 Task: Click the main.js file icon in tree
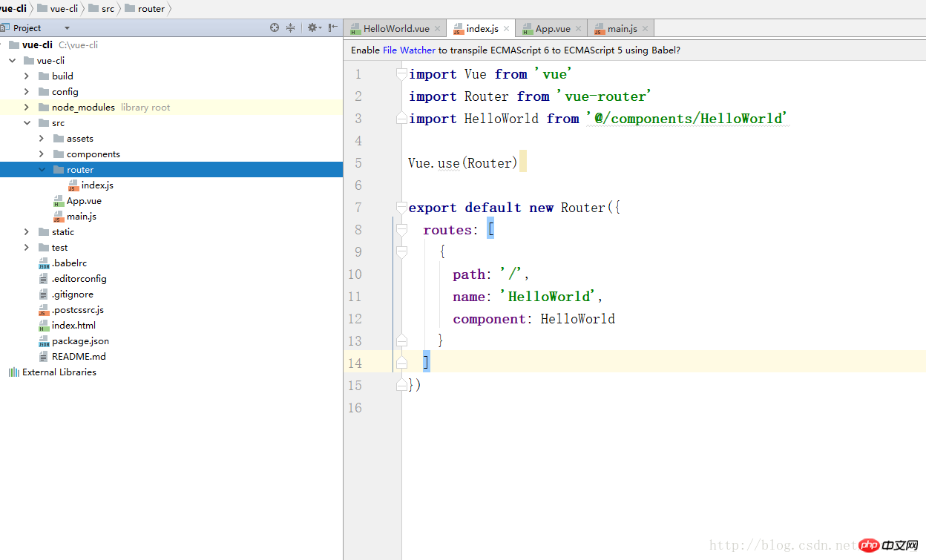(x=59, y=217)
